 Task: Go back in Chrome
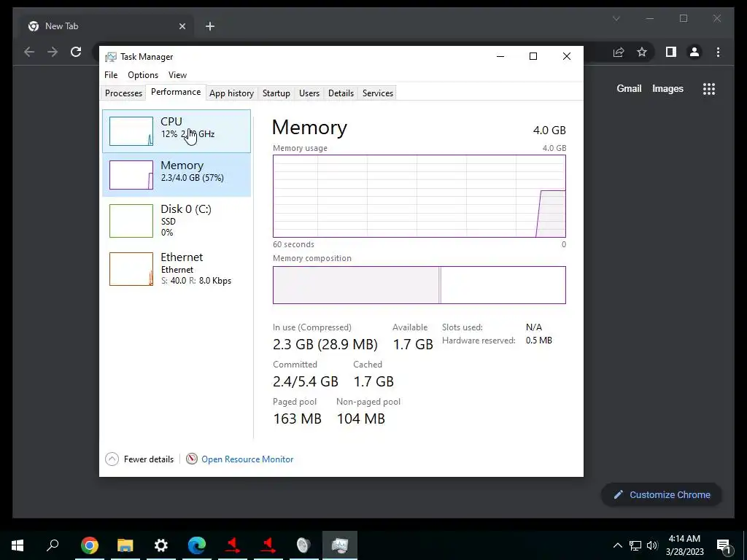(x=29, y=52)
